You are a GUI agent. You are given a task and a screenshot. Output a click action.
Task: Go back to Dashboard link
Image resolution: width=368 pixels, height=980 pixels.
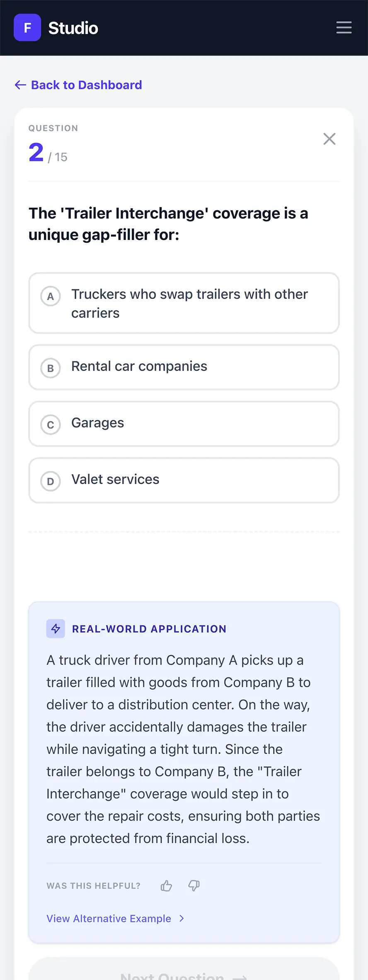[86, 85]
